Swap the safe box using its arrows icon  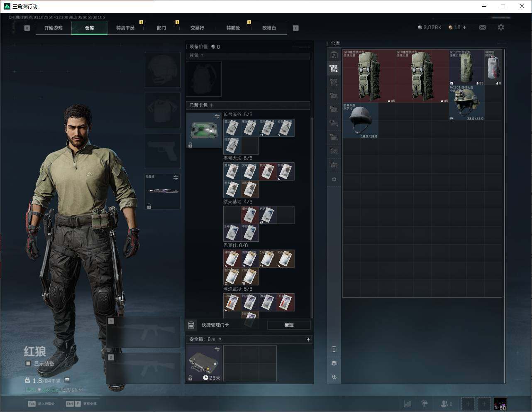click(217, 349)
